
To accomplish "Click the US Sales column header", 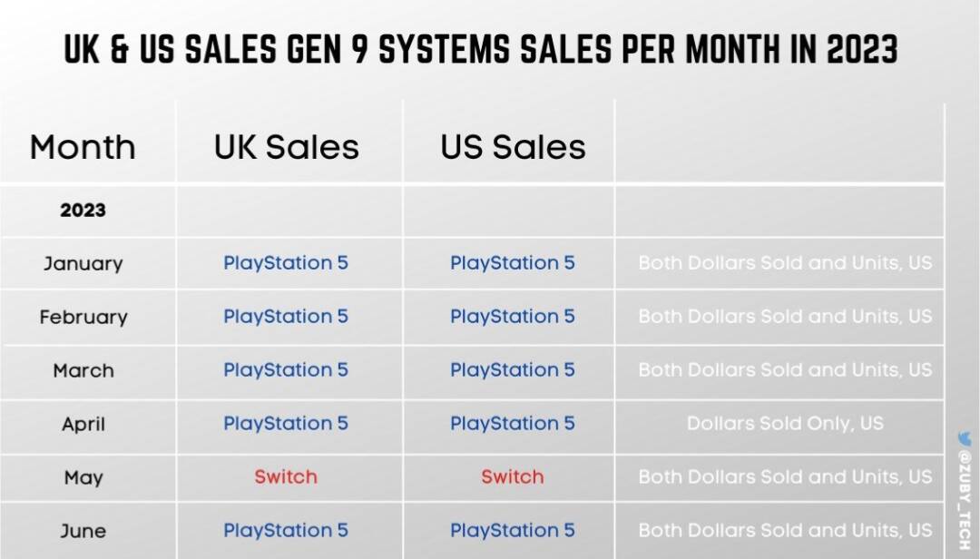I will click(x=513, y=148).
